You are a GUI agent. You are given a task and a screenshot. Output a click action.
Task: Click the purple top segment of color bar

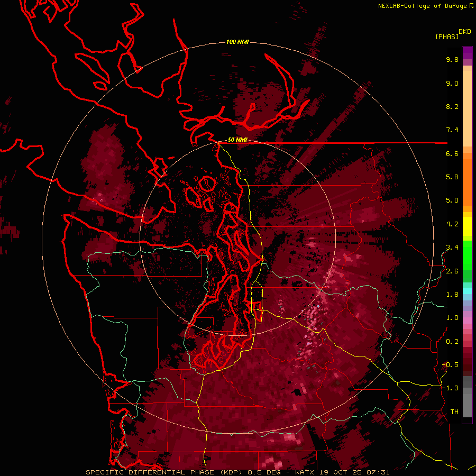pos(467,53)
